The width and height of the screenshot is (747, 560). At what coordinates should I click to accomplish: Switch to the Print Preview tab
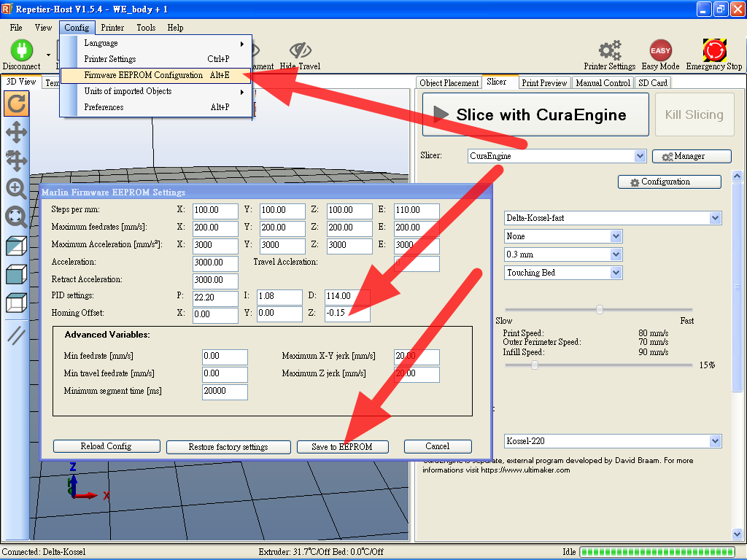[x=544, y=83]
